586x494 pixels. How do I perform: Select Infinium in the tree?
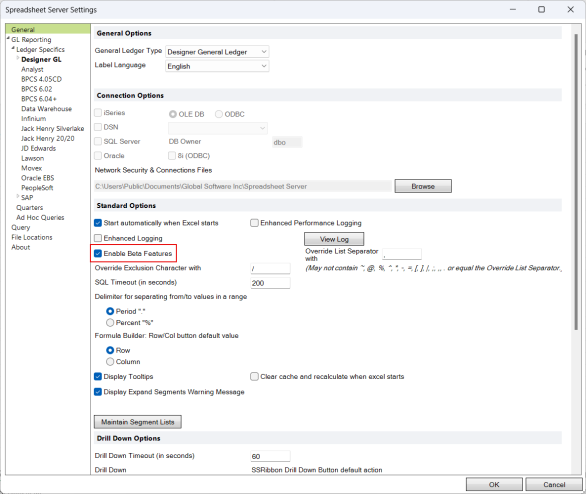tap(34, 118)
